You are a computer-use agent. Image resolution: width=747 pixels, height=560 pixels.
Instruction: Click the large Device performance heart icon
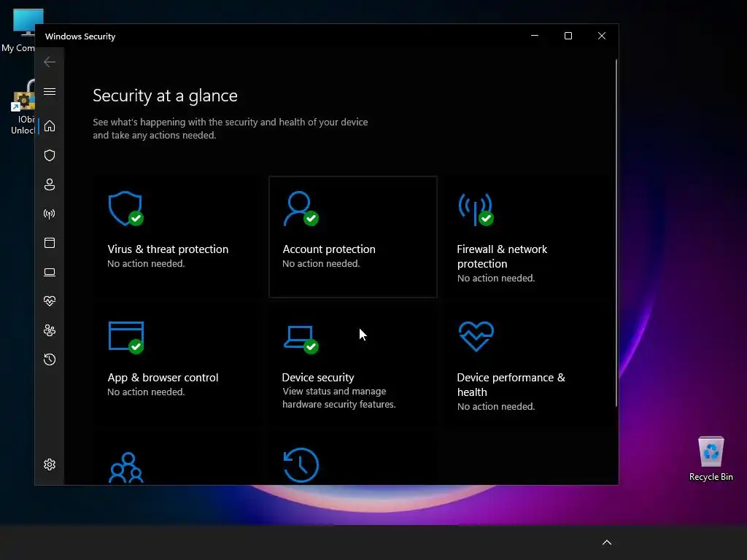476,336
